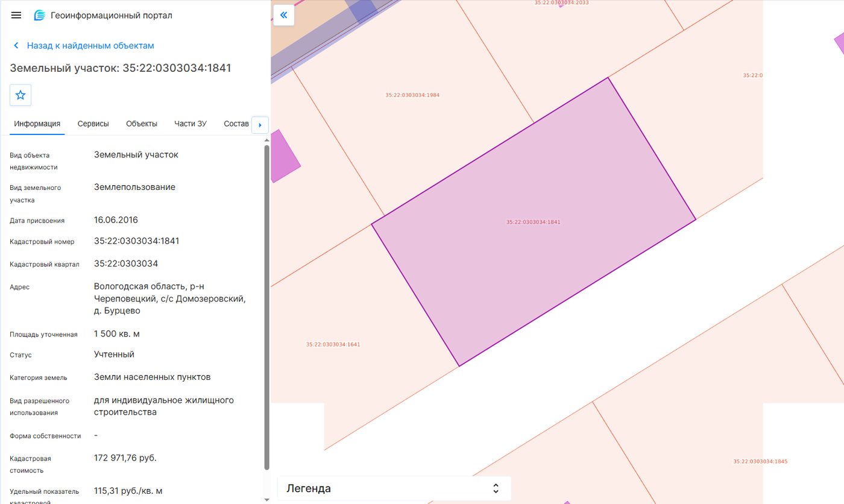Click the Землепользование value
844x504 pixels.
134,187
